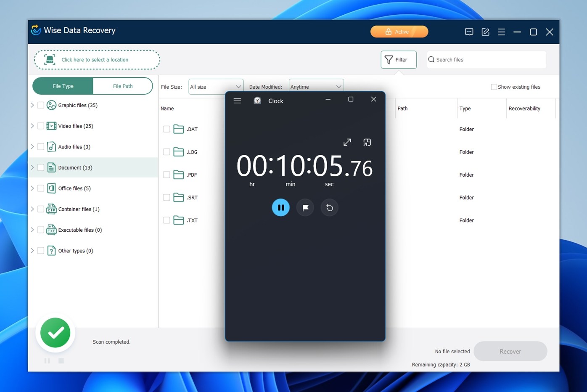Switch to the File Type tab
The width and height of the screenshot is (587, 392).
pos(63,86)
